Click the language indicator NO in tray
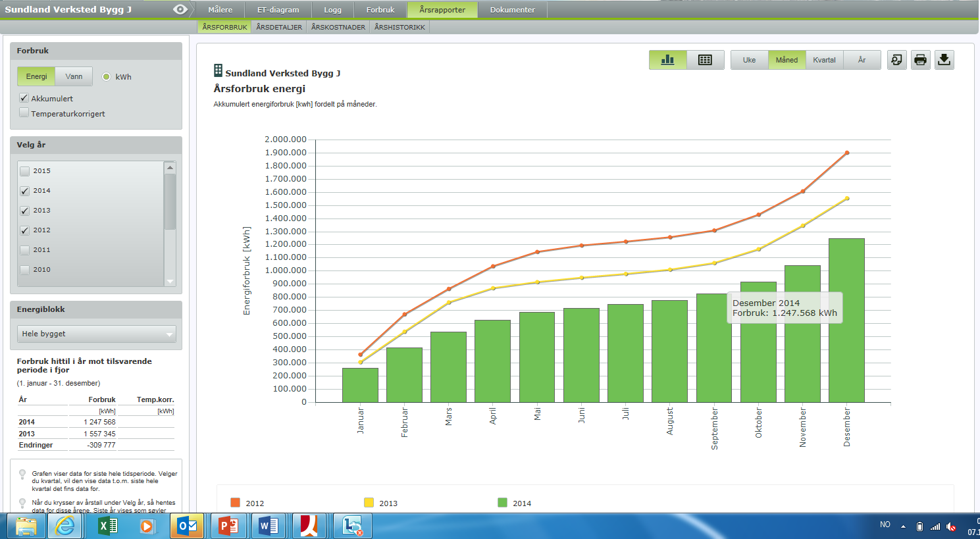This screenshot has width=980, height=539. (885, 525)
